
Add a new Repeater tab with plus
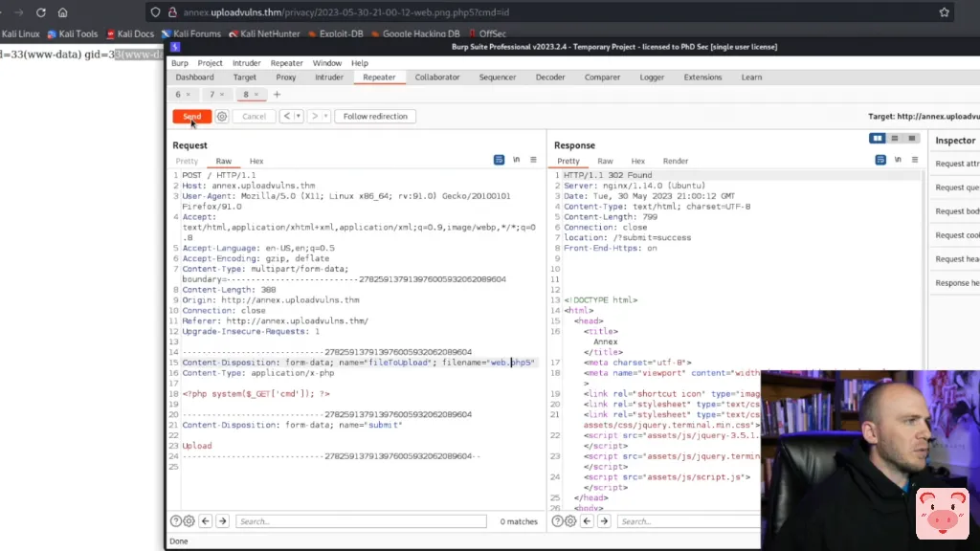coord(277,95)
